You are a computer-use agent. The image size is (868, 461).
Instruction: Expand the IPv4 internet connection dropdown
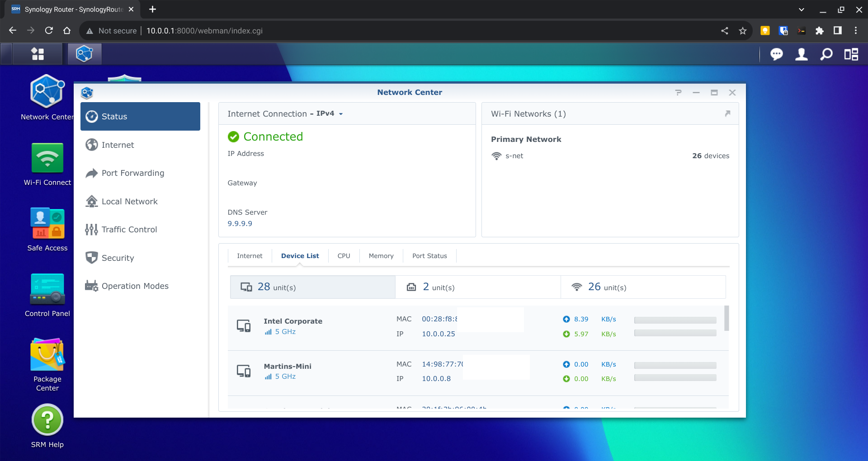(341, 114)
